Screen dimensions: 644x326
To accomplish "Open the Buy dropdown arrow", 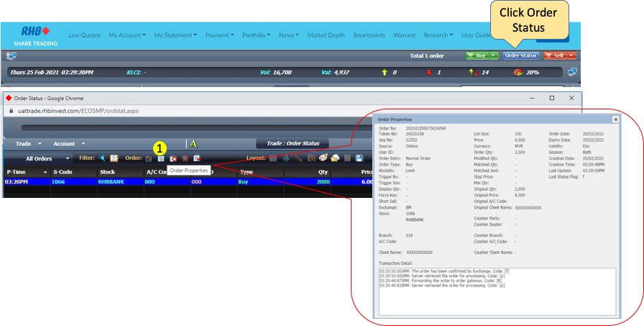I will coord(494,55).
